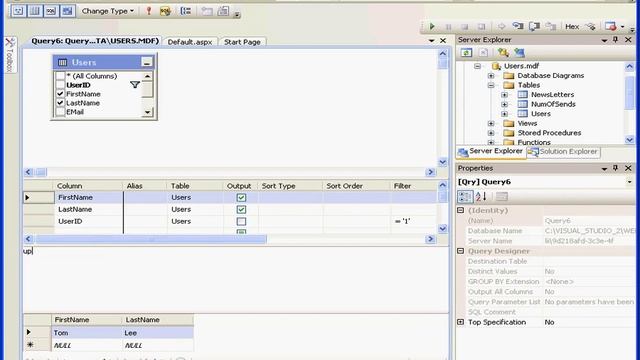
Task: Execute the SQL with the red exclamation icon
Action: coord(149,11)
